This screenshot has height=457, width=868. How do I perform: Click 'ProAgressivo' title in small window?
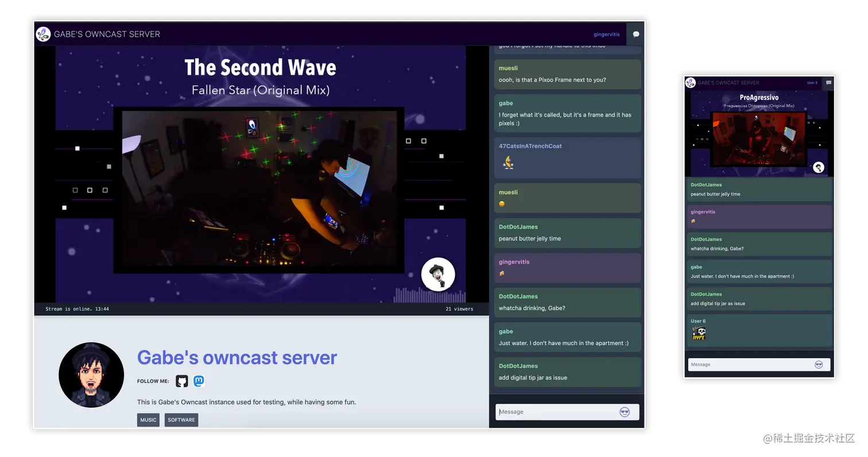(x=758, y=98)
